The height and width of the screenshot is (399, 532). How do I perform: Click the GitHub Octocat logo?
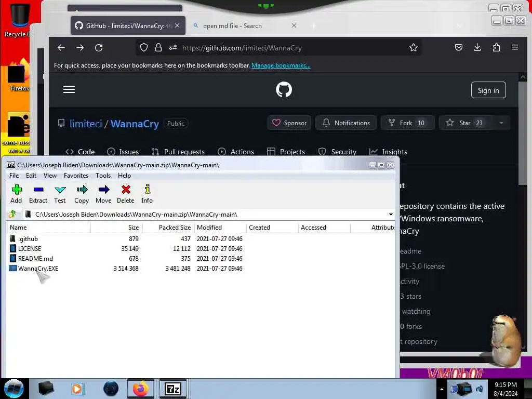(284, 89)
